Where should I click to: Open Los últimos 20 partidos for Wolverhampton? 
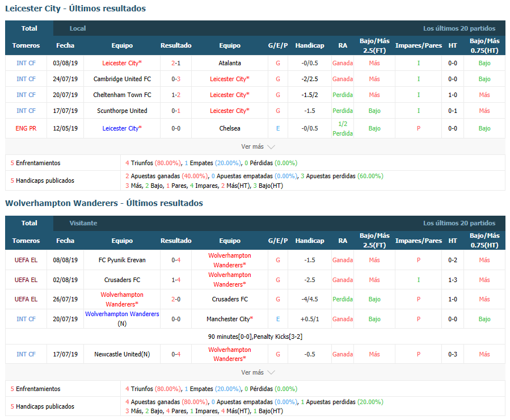point(459,223)
